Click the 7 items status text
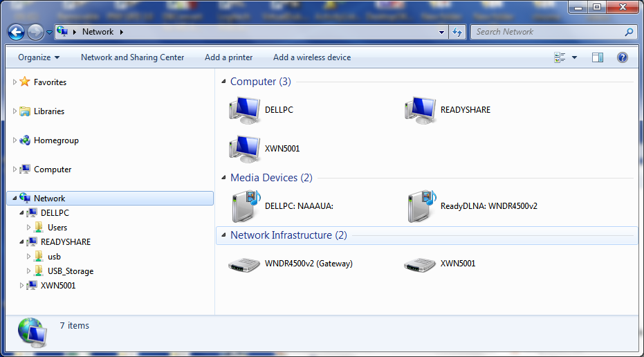Viewport: 644px width, 357px height. click(74, 326)
